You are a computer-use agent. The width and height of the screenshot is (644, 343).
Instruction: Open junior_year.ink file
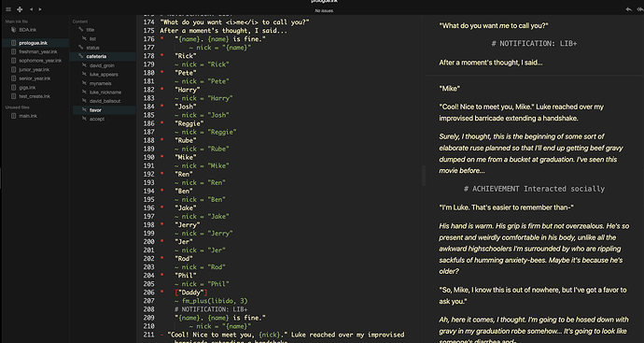pyautogui.click(x=35, y=69)
